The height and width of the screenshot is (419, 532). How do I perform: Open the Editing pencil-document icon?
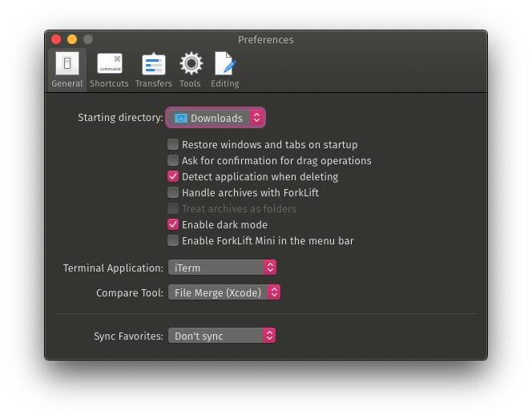click(225, 63)
